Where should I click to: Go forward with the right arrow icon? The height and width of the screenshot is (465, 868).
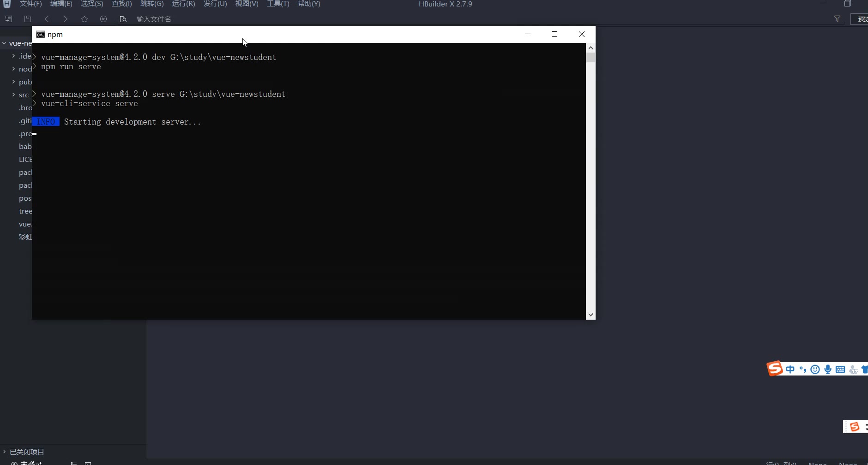point(66,19)
